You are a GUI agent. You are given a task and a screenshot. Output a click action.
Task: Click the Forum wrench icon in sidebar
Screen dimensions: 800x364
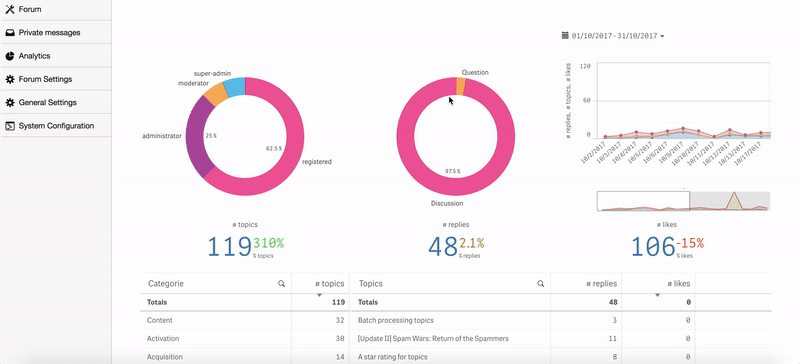pos(10,9)
